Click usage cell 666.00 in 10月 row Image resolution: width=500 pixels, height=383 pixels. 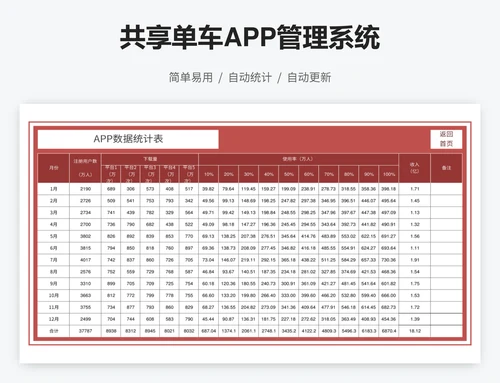pyautogui.click(x=389, y=295)
